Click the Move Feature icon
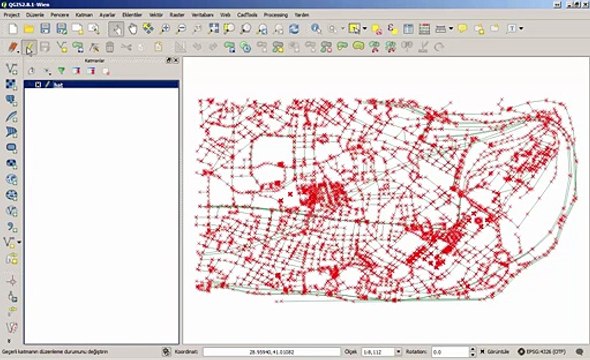590x360 pixels. tap(78, 47)
